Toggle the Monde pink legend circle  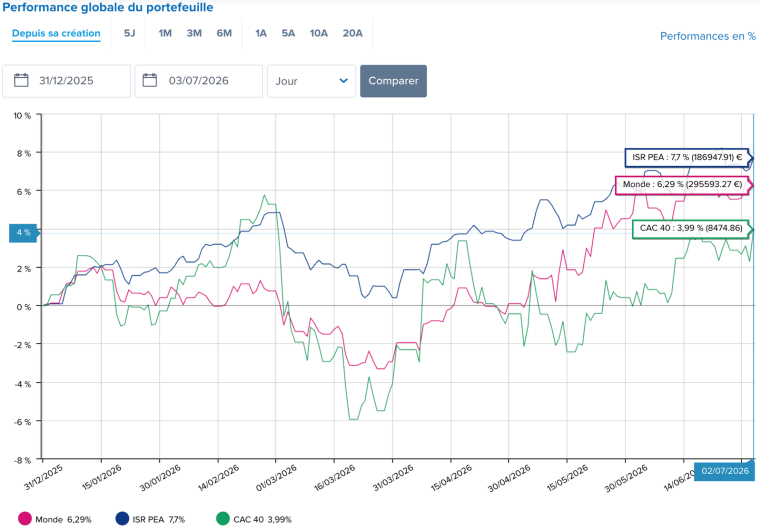click(x=25, y=519)
